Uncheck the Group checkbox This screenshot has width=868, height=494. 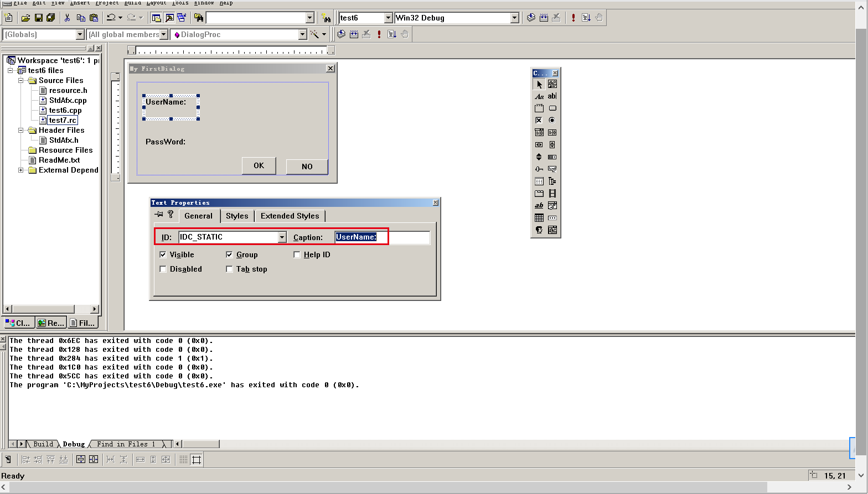coord(229,254)
